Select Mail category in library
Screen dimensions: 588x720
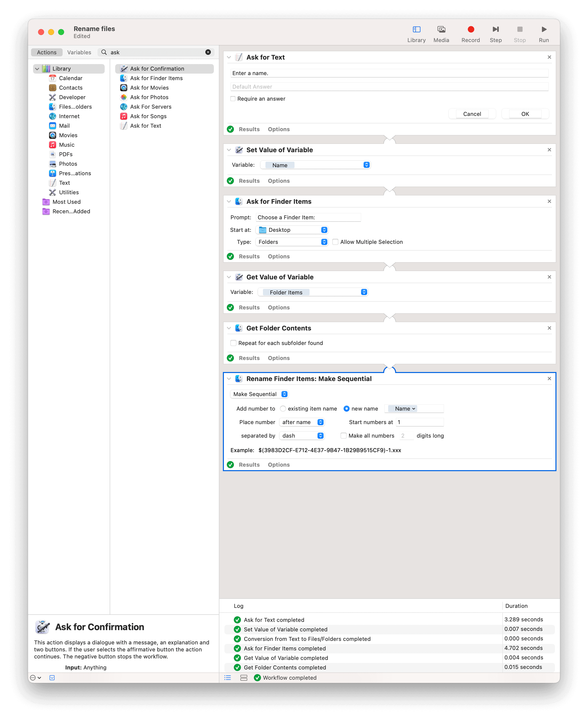[64, 126]
